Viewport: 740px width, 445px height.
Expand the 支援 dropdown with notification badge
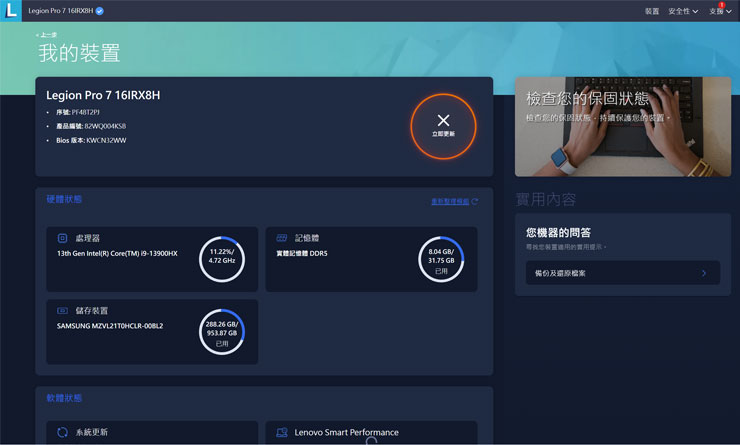(722, 11)
